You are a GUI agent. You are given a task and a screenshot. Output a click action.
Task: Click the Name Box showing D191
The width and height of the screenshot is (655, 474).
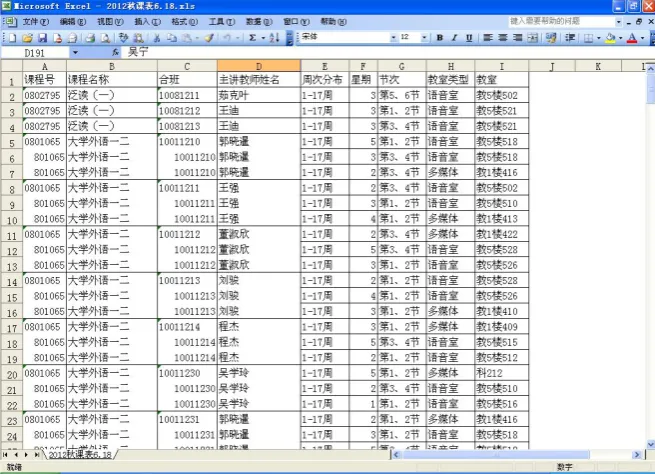35,53
